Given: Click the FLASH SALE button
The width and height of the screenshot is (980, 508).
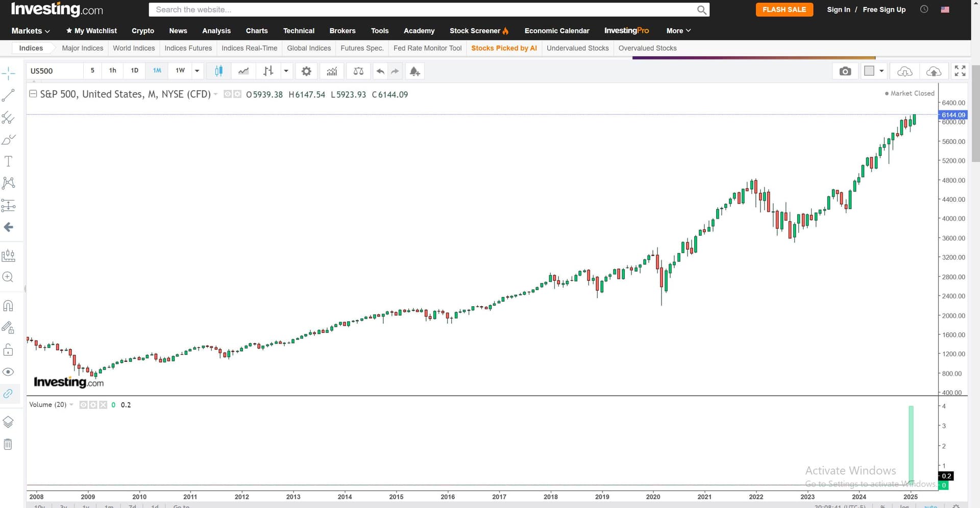Looking at the screenshot, I should pos(784,10).
